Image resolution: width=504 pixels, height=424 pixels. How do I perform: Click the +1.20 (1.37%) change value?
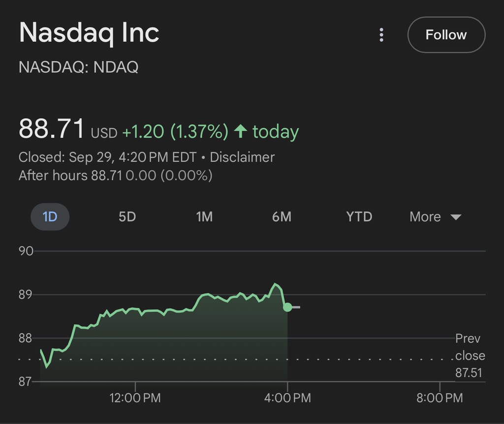coord(175,132)
